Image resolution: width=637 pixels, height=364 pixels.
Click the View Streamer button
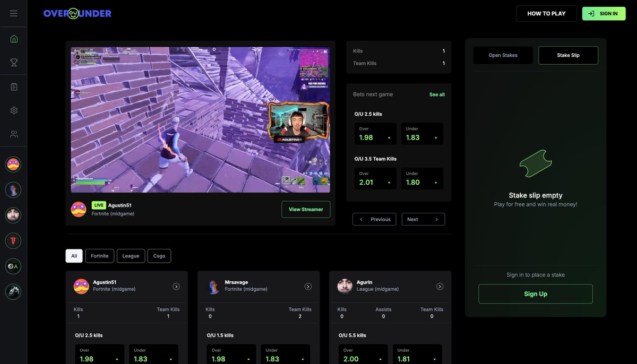pos(306,210)
